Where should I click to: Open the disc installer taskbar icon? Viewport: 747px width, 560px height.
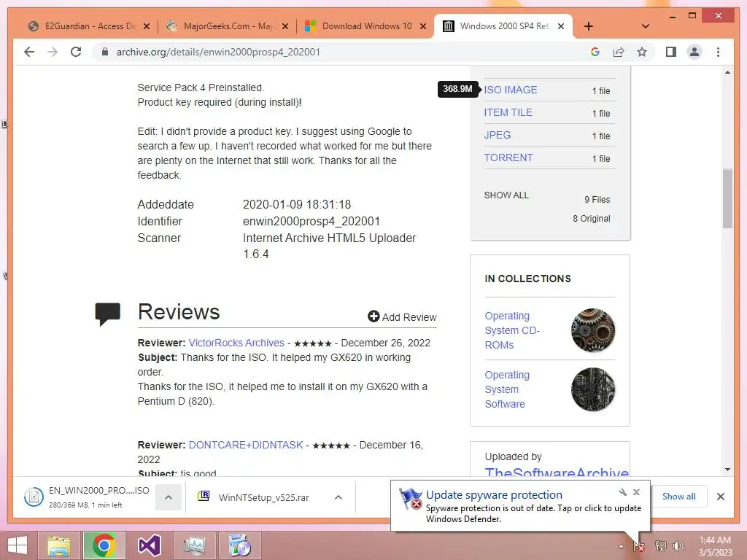[x=239, y=545]
